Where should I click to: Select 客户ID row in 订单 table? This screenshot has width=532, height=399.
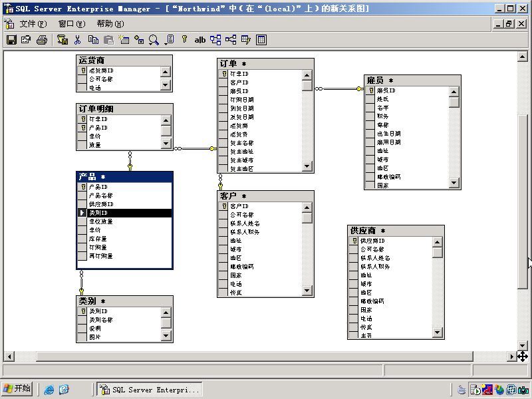[x=260, y=82]
